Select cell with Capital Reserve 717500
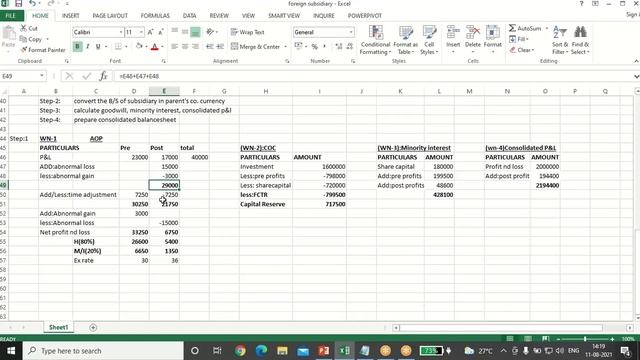 coord(319,204)
